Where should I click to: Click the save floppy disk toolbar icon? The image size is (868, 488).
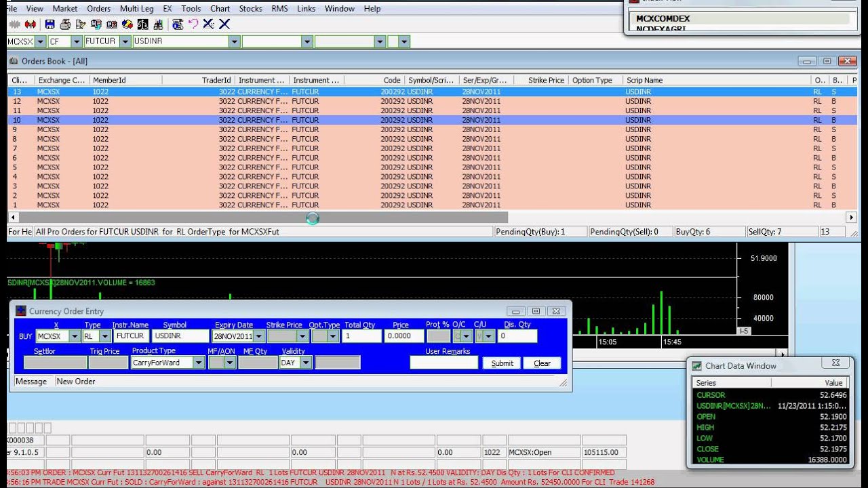(50, 24)
